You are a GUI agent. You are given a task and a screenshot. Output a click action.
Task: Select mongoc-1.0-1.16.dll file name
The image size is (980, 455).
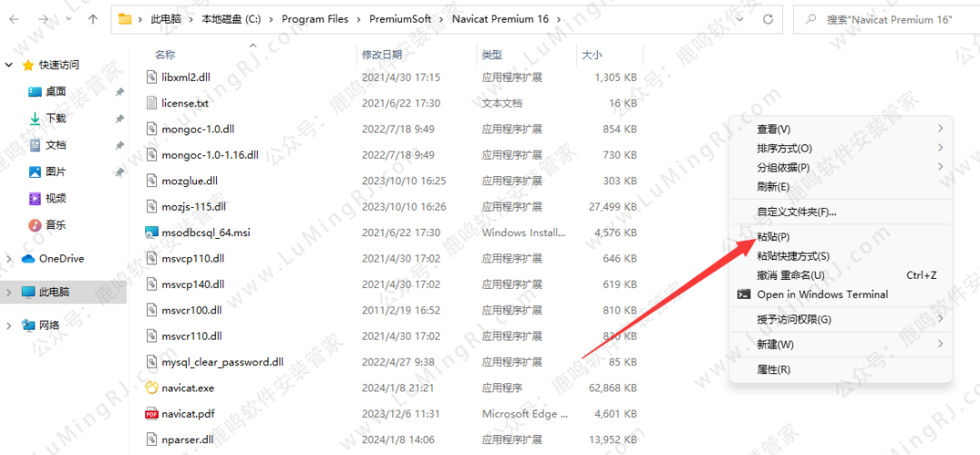tap(210, 154)
